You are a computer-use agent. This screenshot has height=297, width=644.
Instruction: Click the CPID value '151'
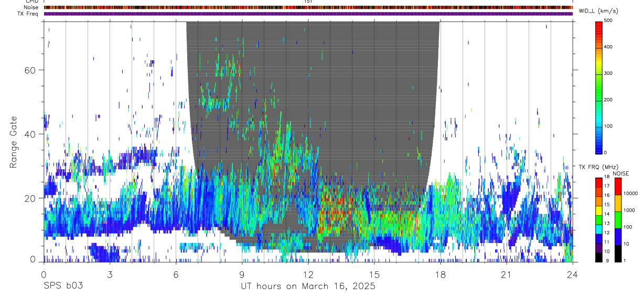click(308, 2)
